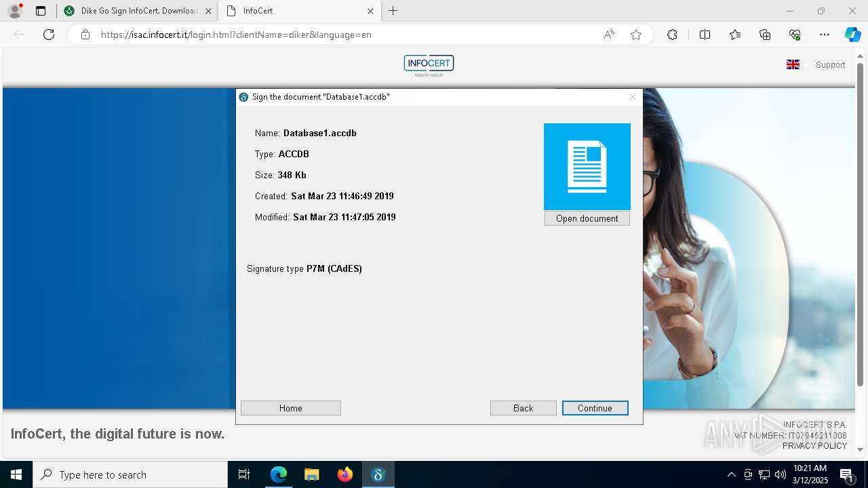This screenshot has height=488, width=868.
Task: Open Microsoft Edge from the taskbar
Action: pos(279,474)
